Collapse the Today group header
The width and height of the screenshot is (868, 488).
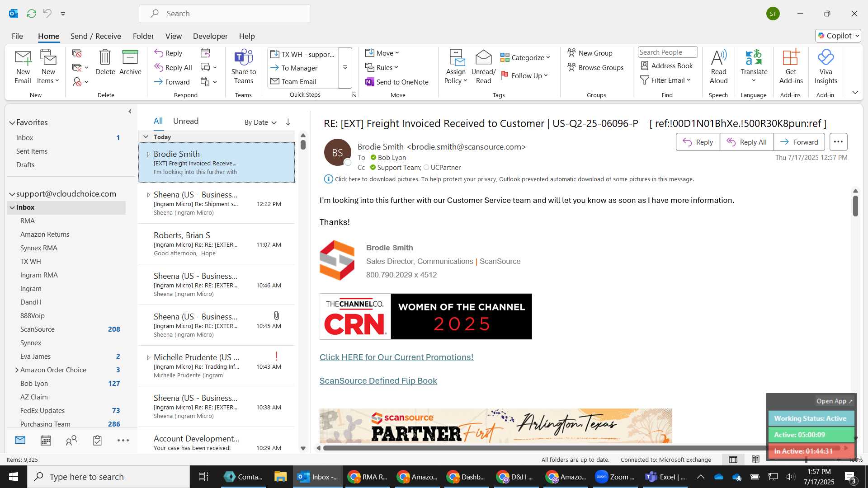[146, 136]
